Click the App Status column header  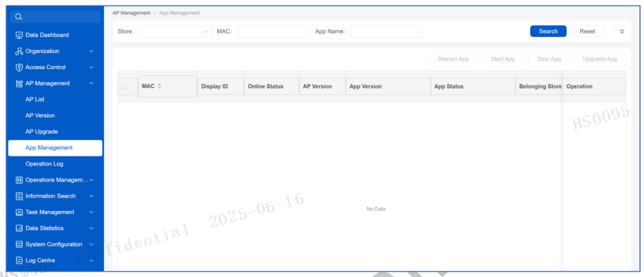pos(473,86)
